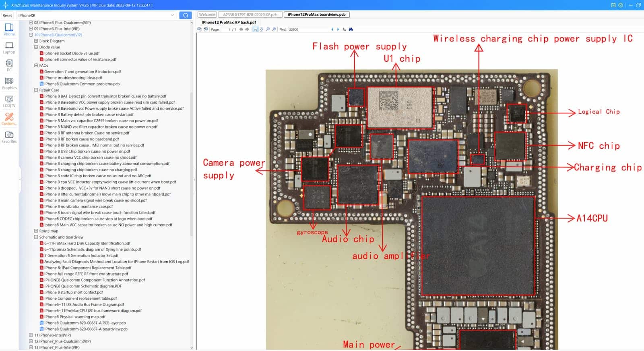Click the Find text field
Screen dimensions: 644x351
click(x=308, y=29)
